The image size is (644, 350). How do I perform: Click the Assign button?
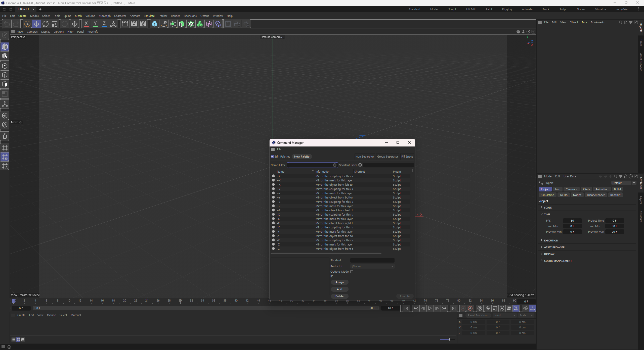(339, 282)
